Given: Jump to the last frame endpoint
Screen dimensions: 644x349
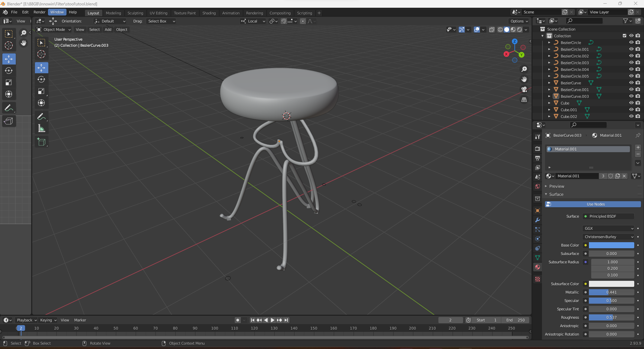Looking at the screenshot, I should point(286,320).
